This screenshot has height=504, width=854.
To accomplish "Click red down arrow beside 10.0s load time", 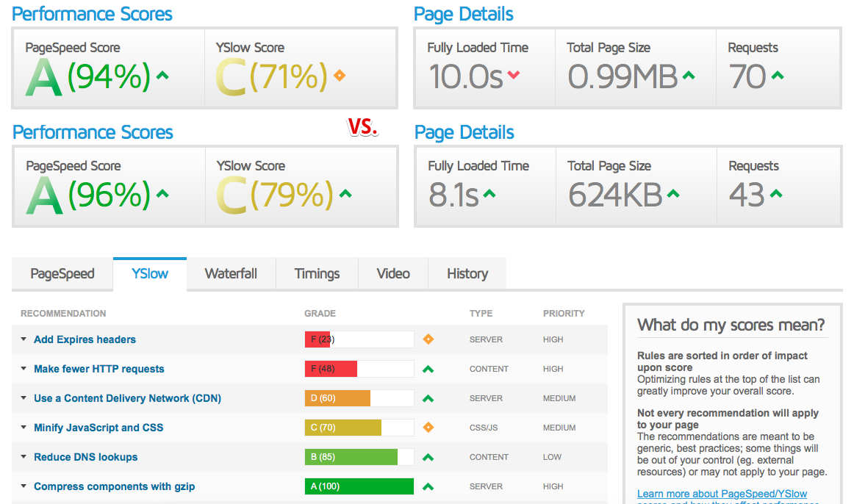I will point(514,74).
